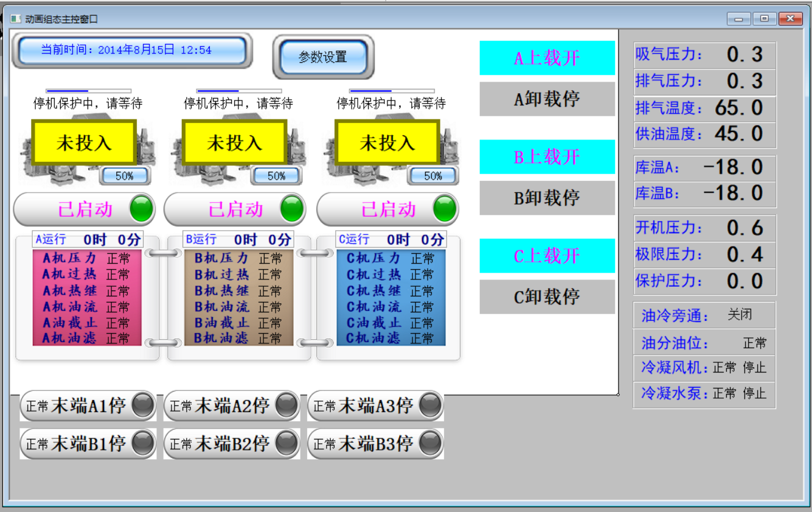
Task: Click the 保护压力 value 0.0
Action: pos(744,281)
